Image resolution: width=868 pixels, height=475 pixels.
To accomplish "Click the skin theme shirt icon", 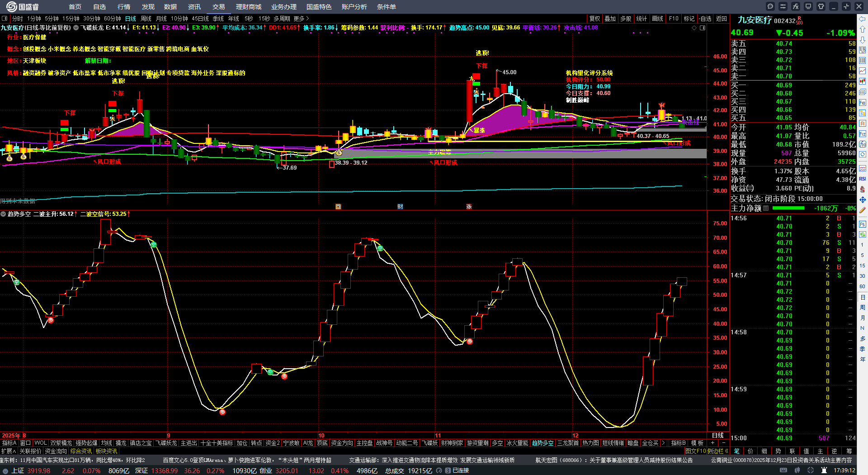I will coord(821,6).
